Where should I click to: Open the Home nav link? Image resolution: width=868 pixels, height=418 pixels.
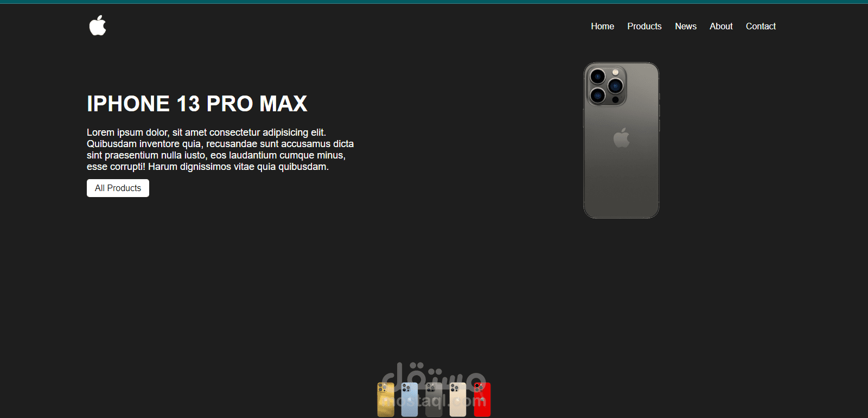[x=602, y=26]
